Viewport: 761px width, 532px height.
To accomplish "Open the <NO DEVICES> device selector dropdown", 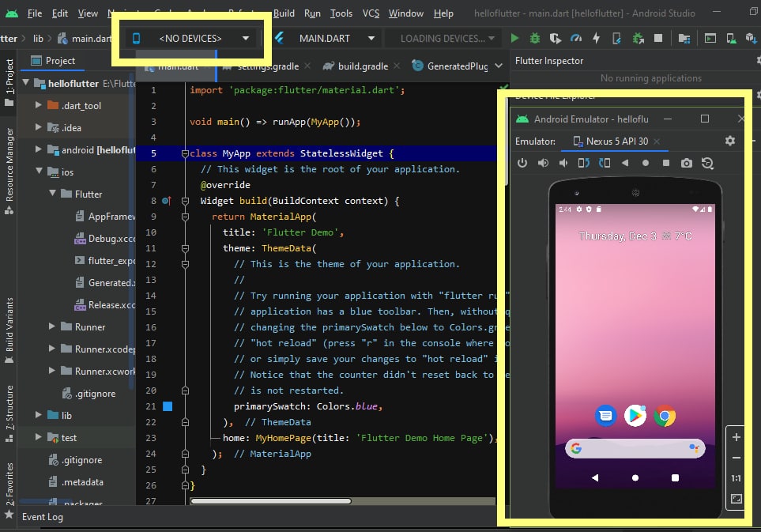I will click(190, 39).
